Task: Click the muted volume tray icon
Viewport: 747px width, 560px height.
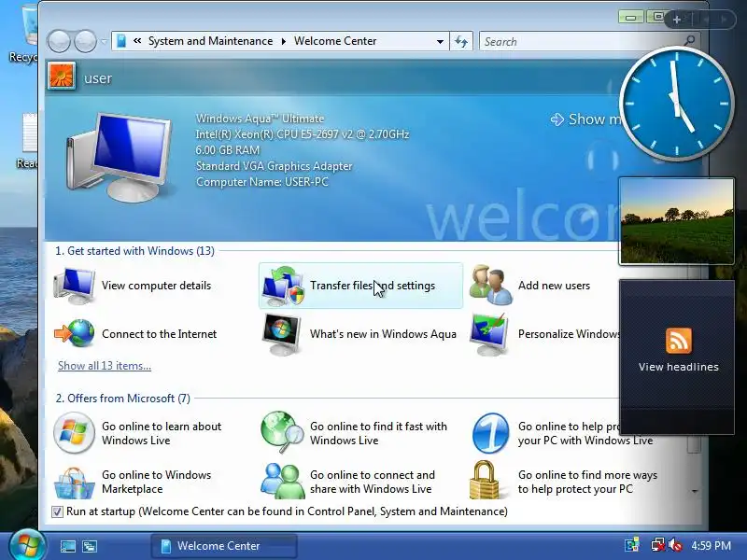Action: coord(675,545)
